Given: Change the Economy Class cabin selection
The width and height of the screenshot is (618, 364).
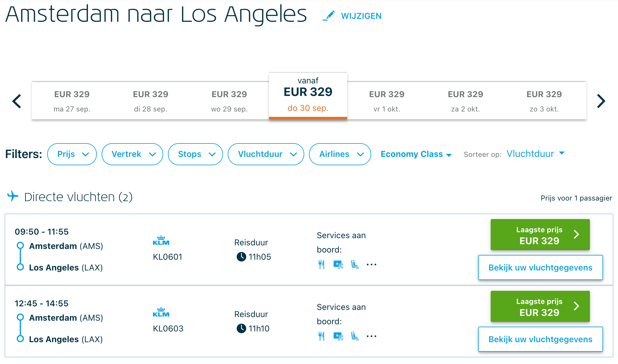Looking at the screenshot, I should [x=416, y=154].
